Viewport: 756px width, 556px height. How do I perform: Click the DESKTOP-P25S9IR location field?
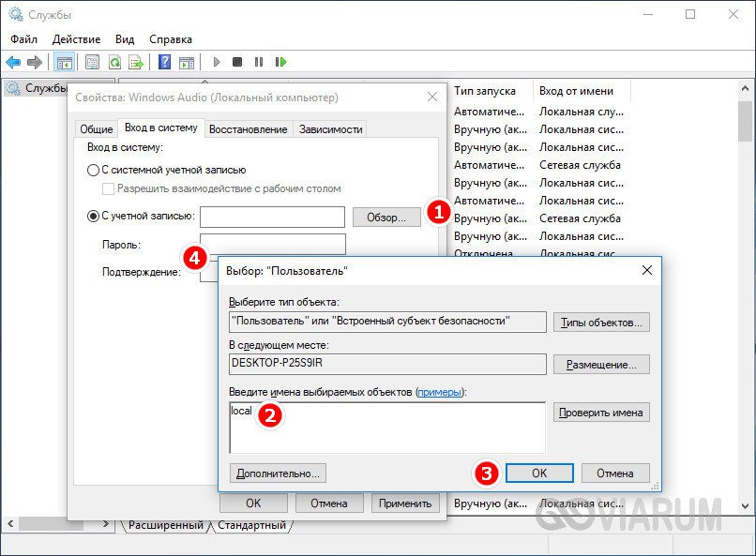tap(387, 364)
